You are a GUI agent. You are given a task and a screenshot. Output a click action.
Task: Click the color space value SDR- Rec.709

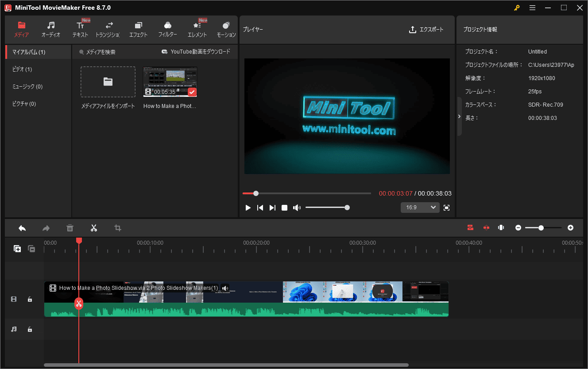click(x=545, y=105)
